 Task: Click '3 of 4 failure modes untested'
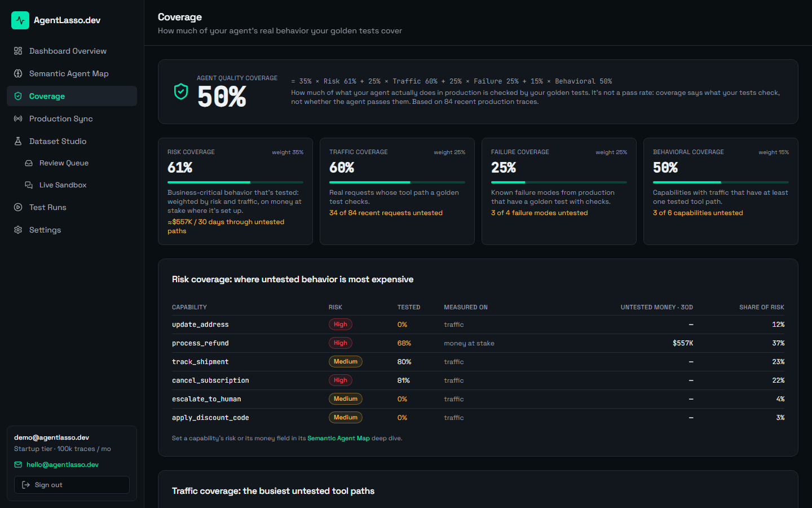(539, 213)
